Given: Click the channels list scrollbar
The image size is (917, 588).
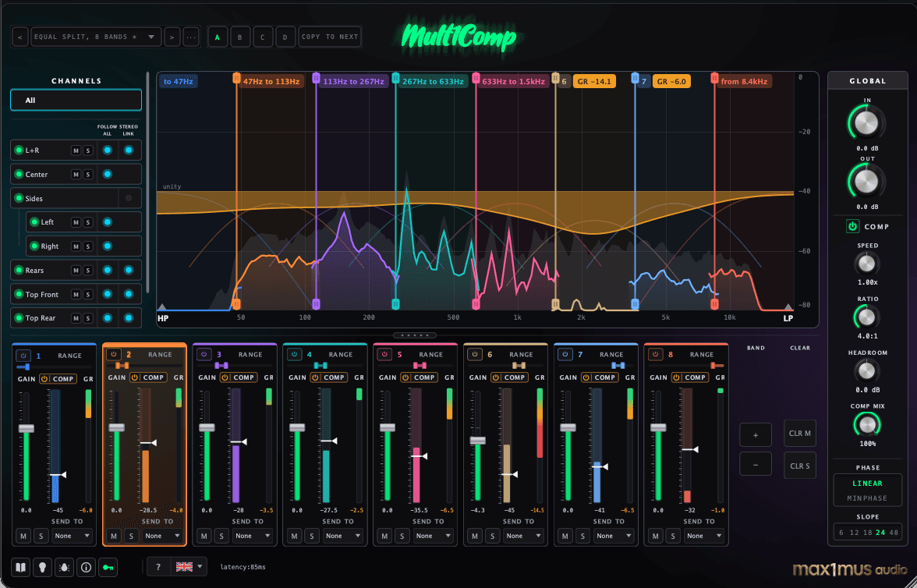Looking at the screenshot, I should pyautogui.click(x=148, y=182).
